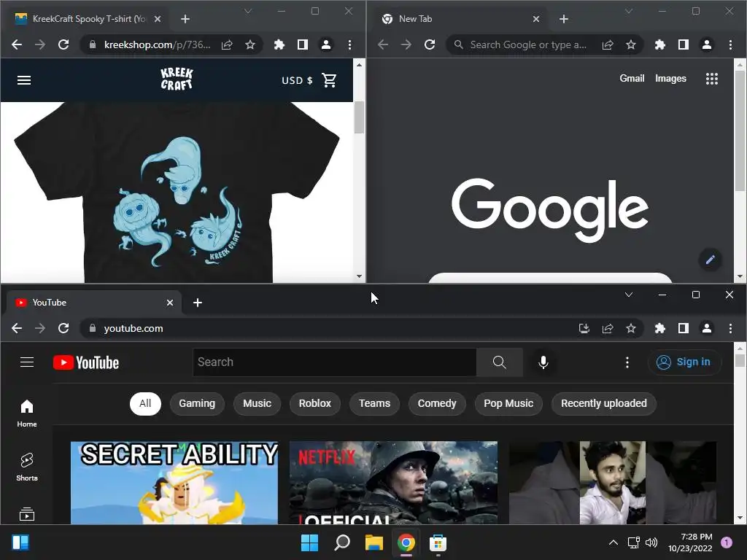The image size is (747, 560).
Task: Open KreekCraft shop hamburger menu
Action: (24, 80)
